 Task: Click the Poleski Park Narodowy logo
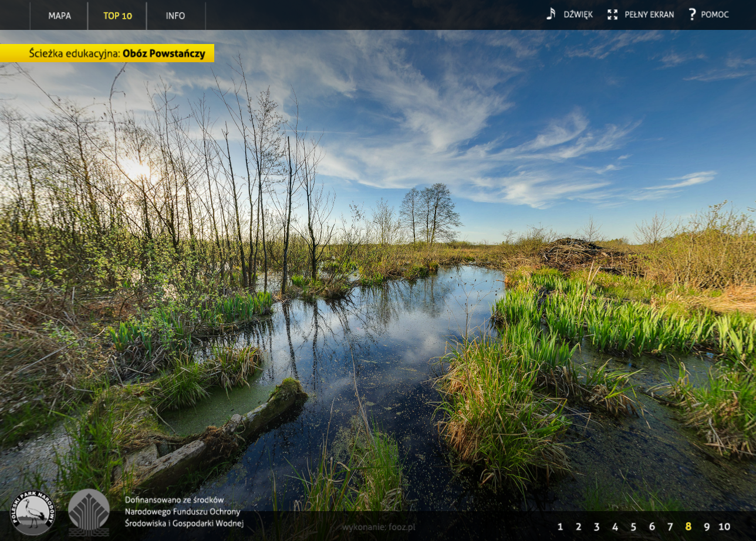point(33,512)
